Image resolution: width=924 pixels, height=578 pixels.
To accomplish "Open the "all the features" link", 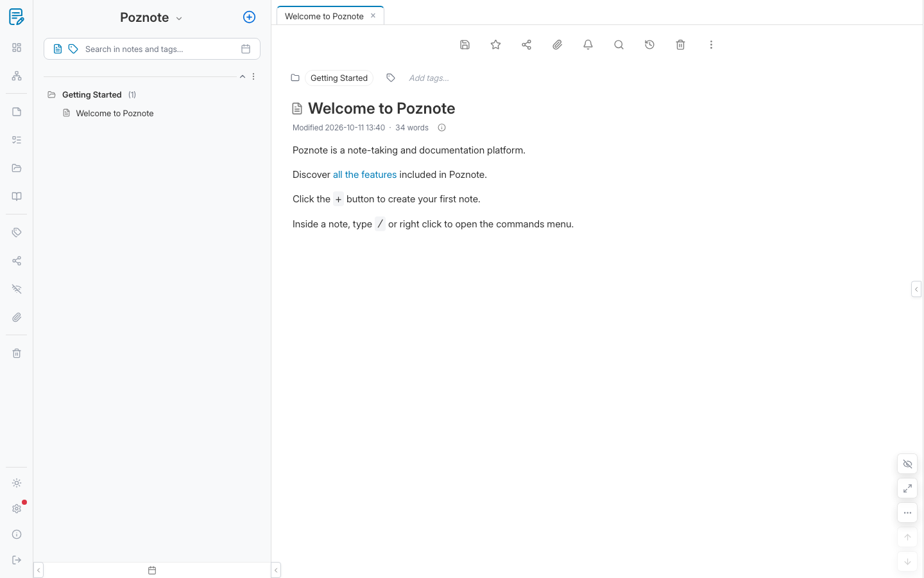I will (364, 175).
